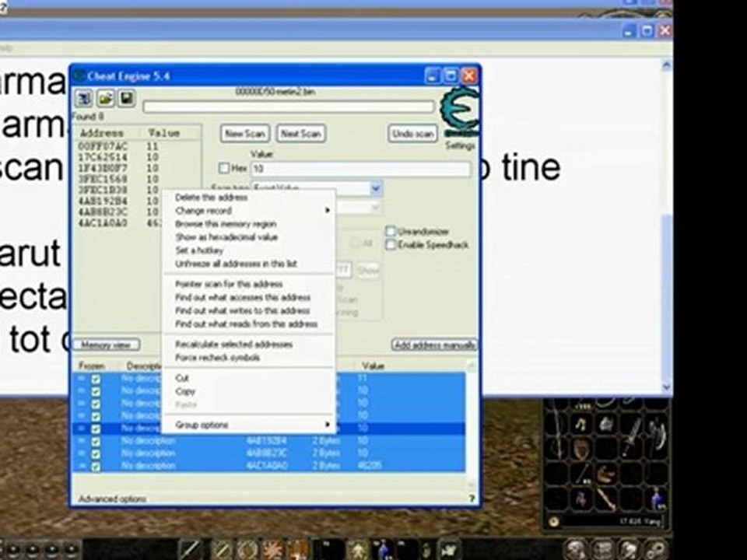Uncheck Frozen box in the dark highlighted row
The height and width of the screenshot is (560, 747).
click(96, 429)
